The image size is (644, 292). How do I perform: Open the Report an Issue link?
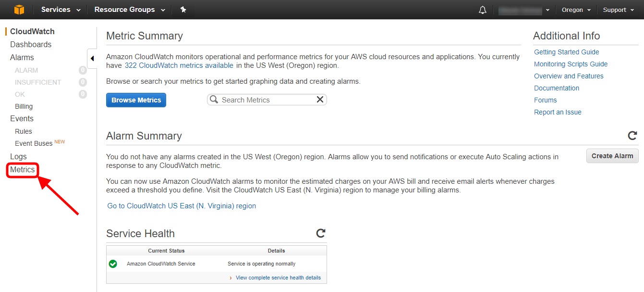(558, 112)
